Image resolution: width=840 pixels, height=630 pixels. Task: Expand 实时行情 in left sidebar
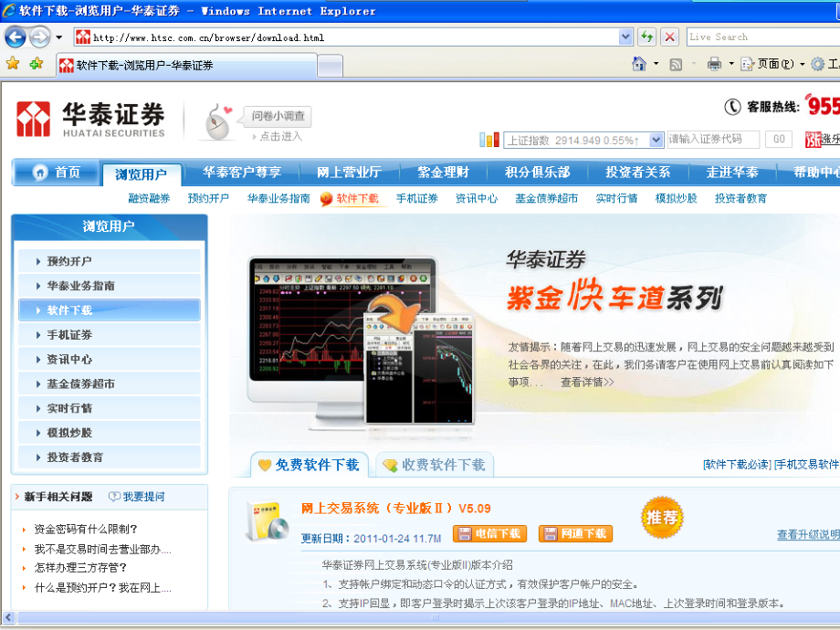coord(110,408)
